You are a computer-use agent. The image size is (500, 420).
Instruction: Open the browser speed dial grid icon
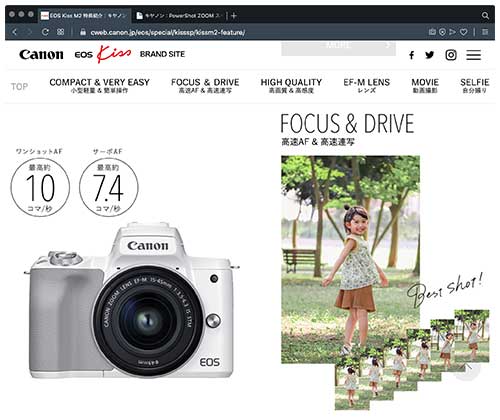click(60, 32)
